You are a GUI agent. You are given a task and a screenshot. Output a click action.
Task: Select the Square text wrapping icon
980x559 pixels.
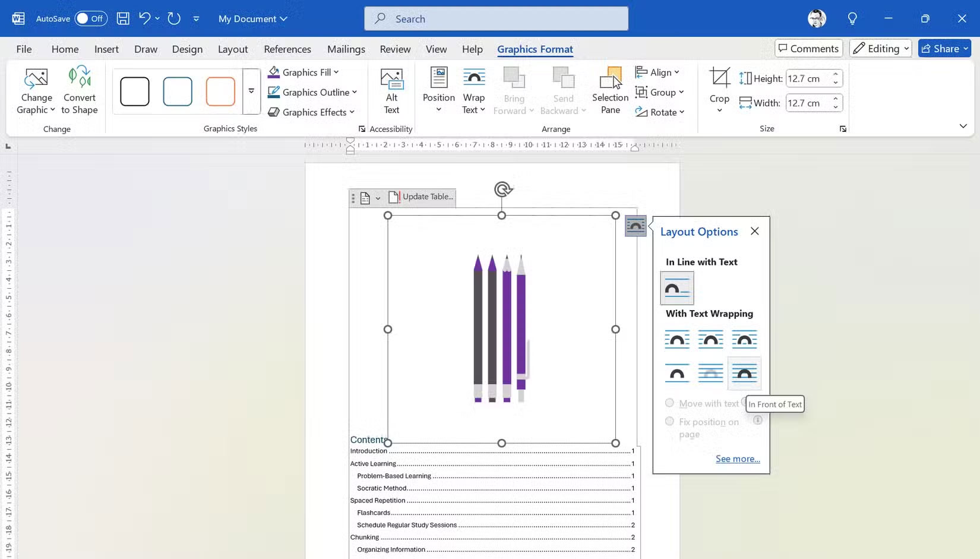click(x=677, y=339)
